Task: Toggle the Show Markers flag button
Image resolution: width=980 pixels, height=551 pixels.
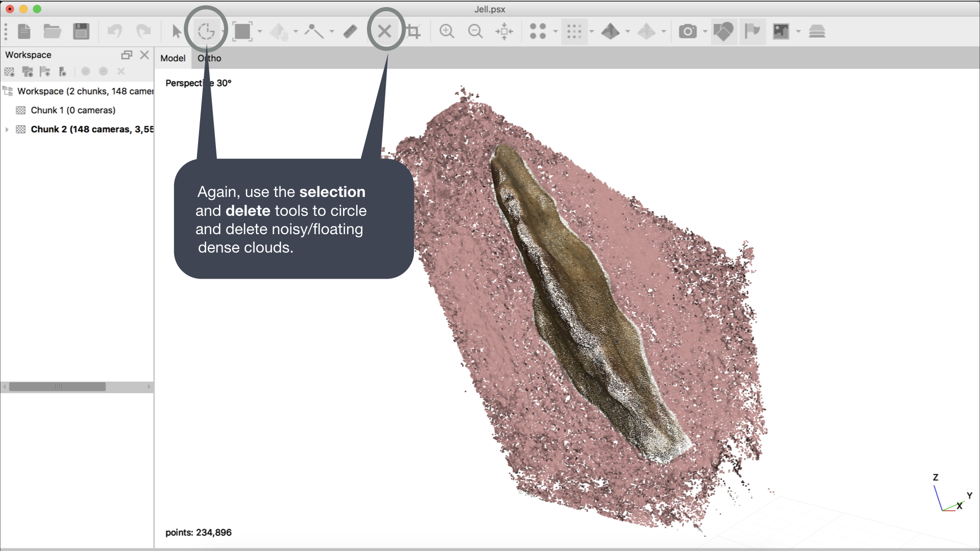Action: (752, 32)
